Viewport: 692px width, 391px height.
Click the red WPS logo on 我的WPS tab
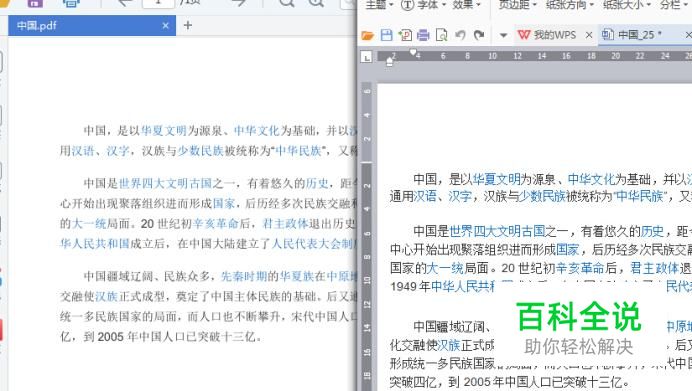[524, 34]
